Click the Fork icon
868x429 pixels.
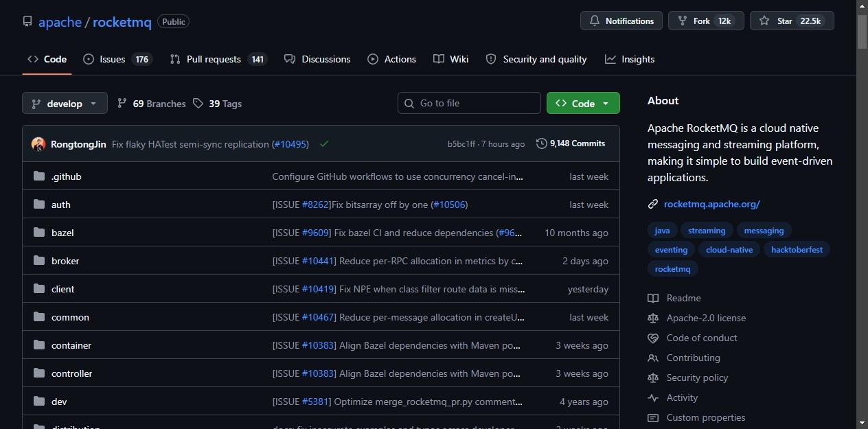click(x=683, y=21)
